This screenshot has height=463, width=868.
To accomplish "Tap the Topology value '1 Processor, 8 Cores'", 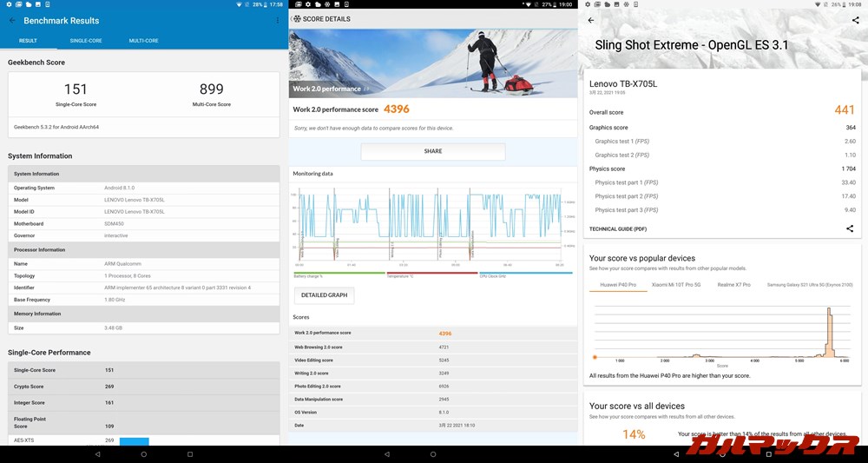I will click(x=128, y=276).
